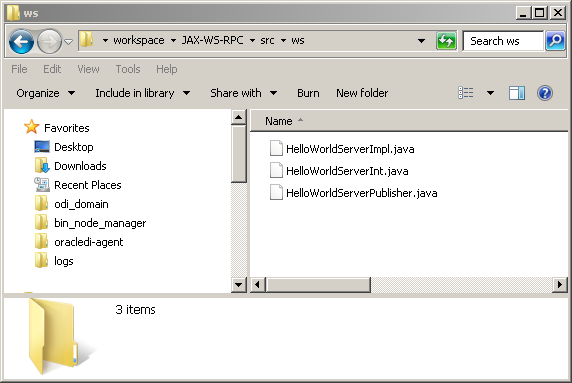Open Recent Places in Favorites

(88, 185)
